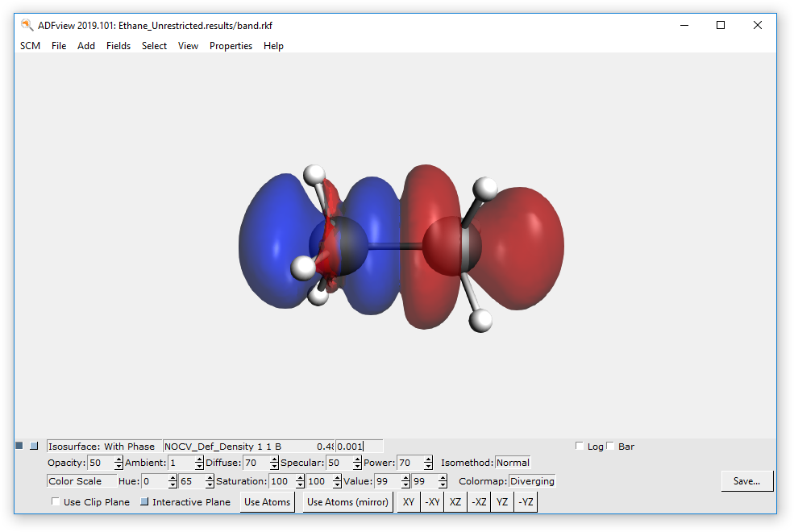This screenshot has width=794, height=532.
Task: Click the XY plane orientation icon
Action: tap(409, 501)
